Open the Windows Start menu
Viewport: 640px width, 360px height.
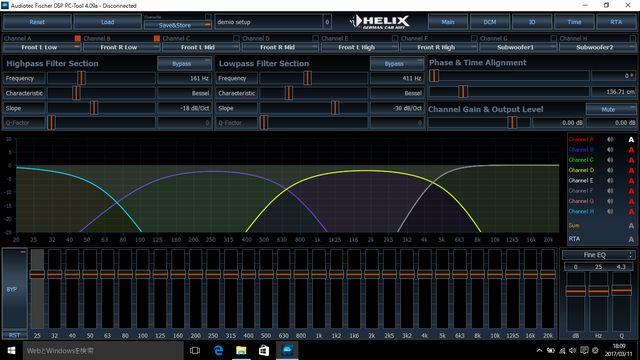(x=11, y=351)
